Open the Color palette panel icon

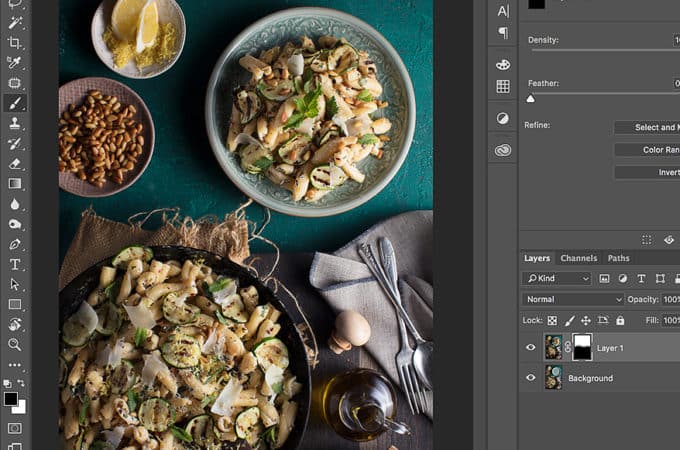point(503,65)
